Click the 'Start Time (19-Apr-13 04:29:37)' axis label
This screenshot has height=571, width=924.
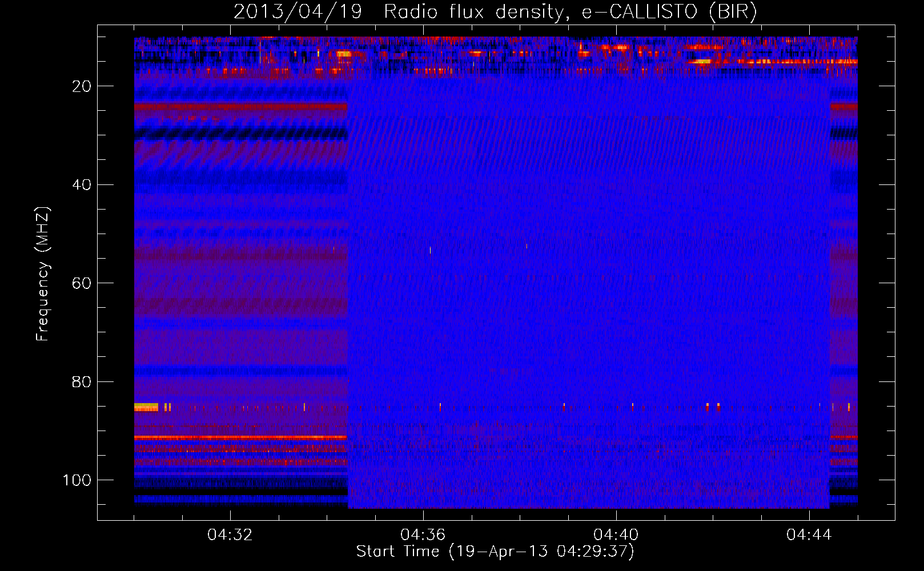[x=495, y=552]
